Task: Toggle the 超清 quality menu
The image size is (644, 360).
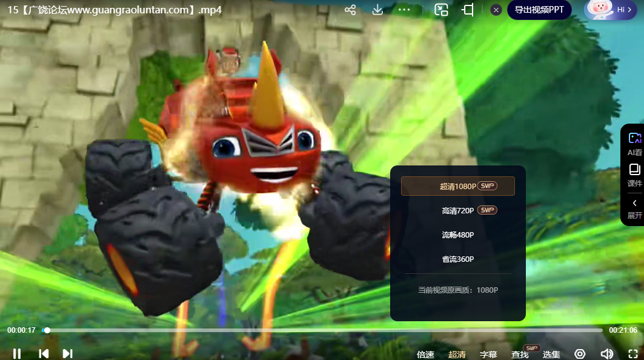Action: [457, 355]
